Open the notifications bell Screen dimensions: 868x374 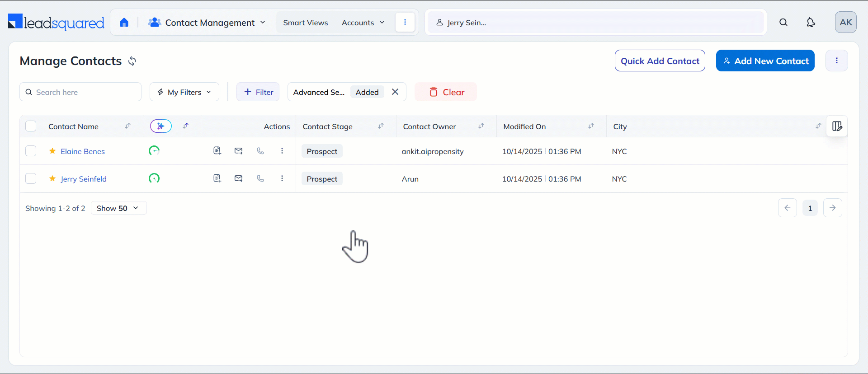click(x=811, y=23)
